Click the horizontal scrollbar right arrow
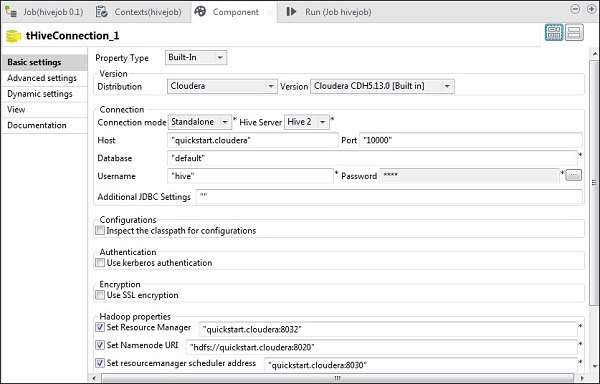This screenshot has width=600, height=384. coord(583,378)
